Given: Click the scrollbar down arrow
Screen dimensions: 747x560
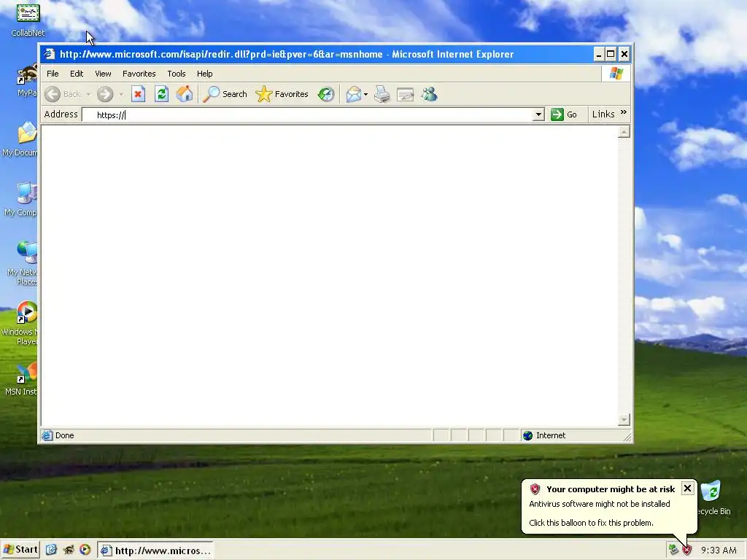Looking at the screenshot, I should [x=624, y=419].
